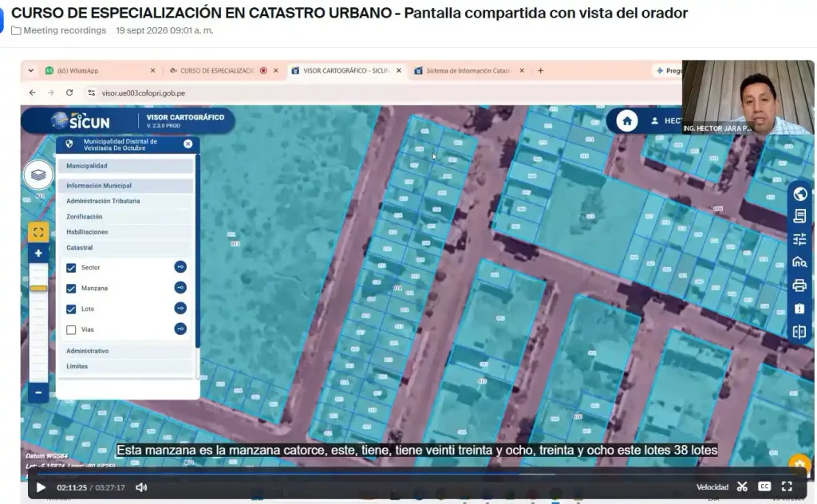817x504 pixels.
Task: Open the property search icon on right toolbar
Action: pos(799,262)
